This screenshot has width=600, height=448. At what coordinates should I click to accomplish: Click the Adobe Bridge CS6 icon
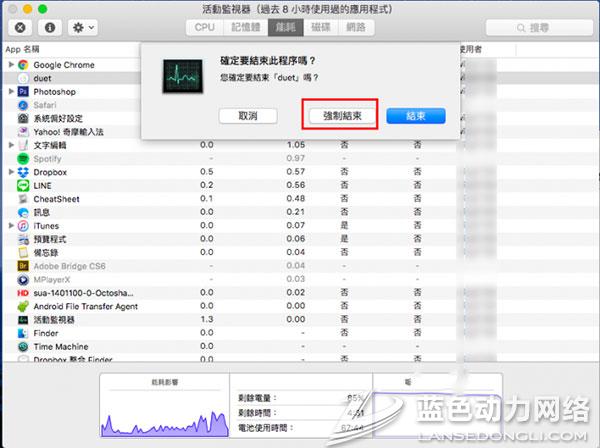(23, 266)
